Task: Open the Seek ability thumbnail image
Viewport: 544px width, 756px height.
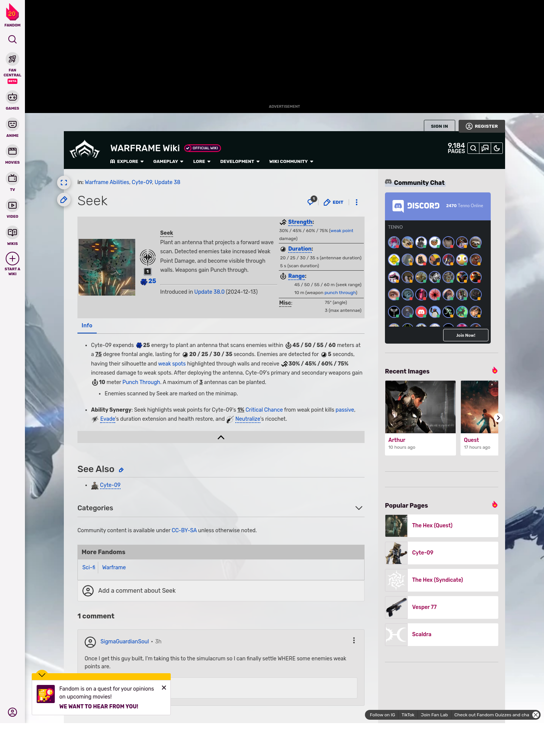Action: click(x=107, y=267)
